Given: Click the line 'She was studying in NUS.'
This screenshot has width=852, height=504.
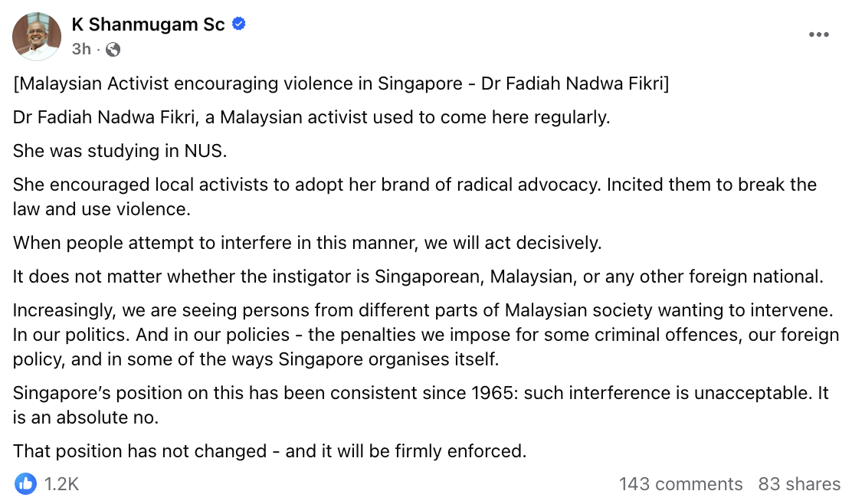Looking at the screenshot, I should 120,151.
